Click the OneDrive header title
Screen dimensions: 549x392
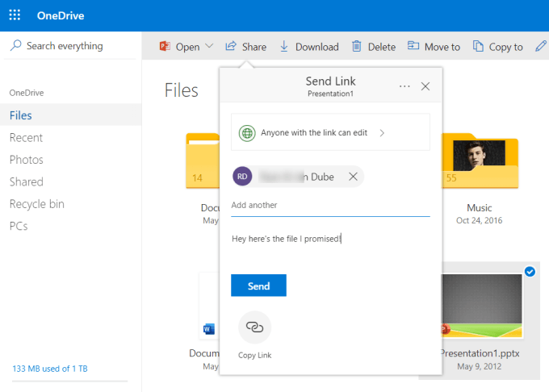(x=61, y=15)
